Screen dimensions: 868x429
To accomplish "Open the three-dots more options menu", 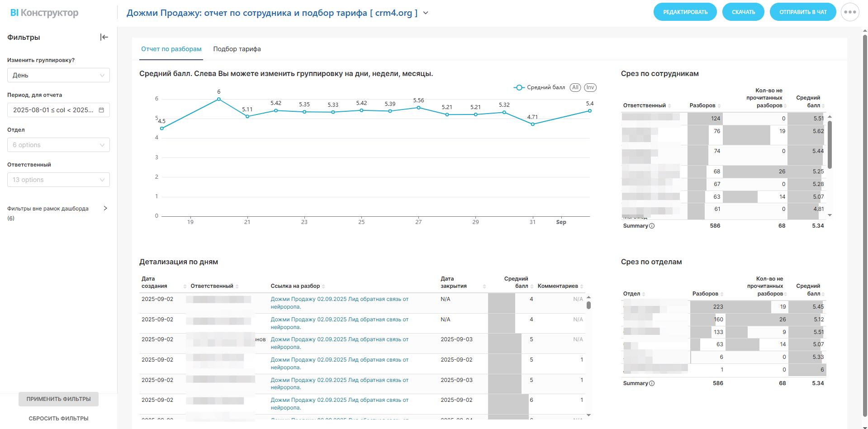I will point(849,12).
